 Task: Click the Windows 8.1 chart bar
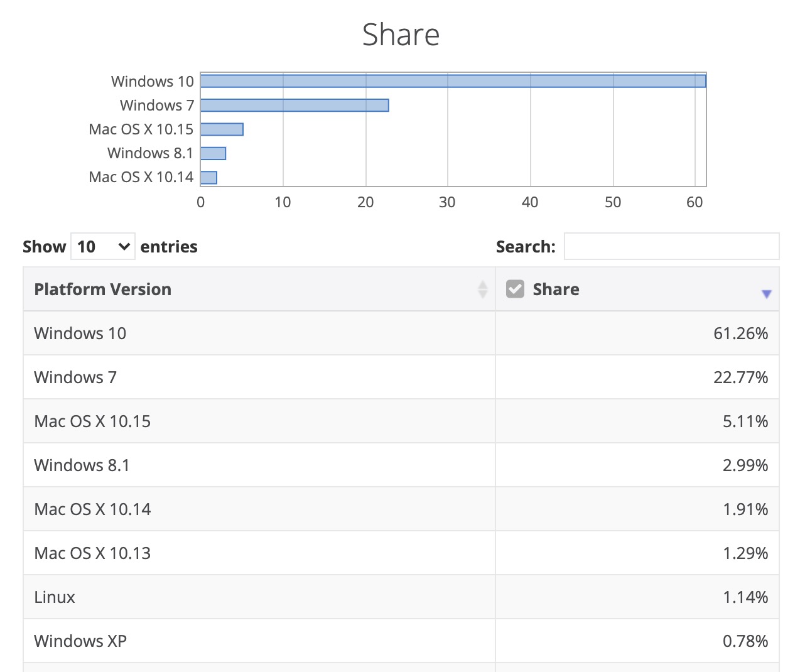213,153
